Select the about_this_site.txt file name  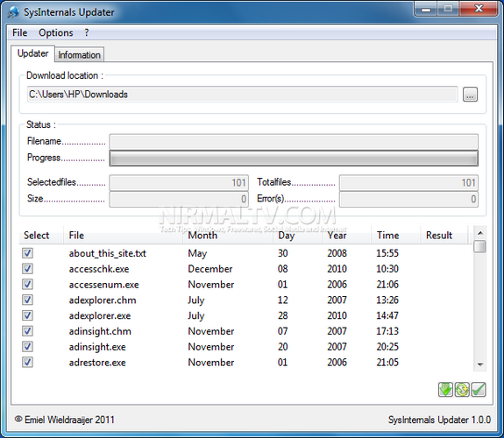coord(107,253)
